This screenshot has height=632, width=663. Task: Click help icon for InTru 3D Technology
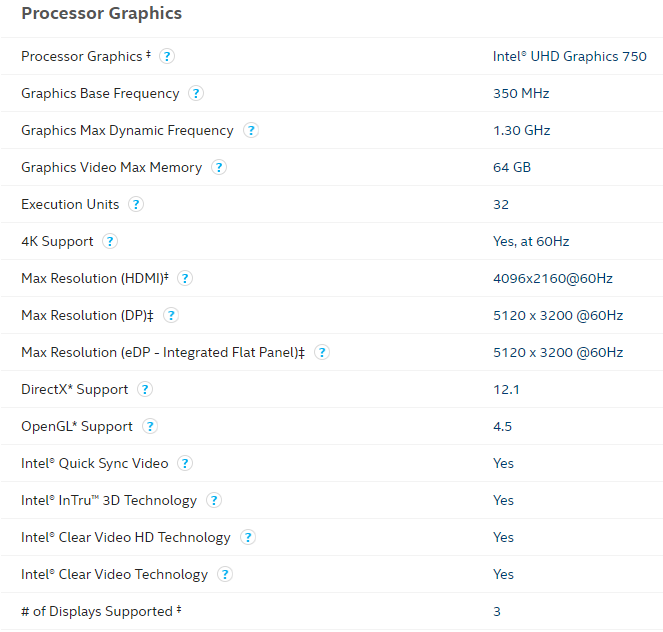(214, 500)
